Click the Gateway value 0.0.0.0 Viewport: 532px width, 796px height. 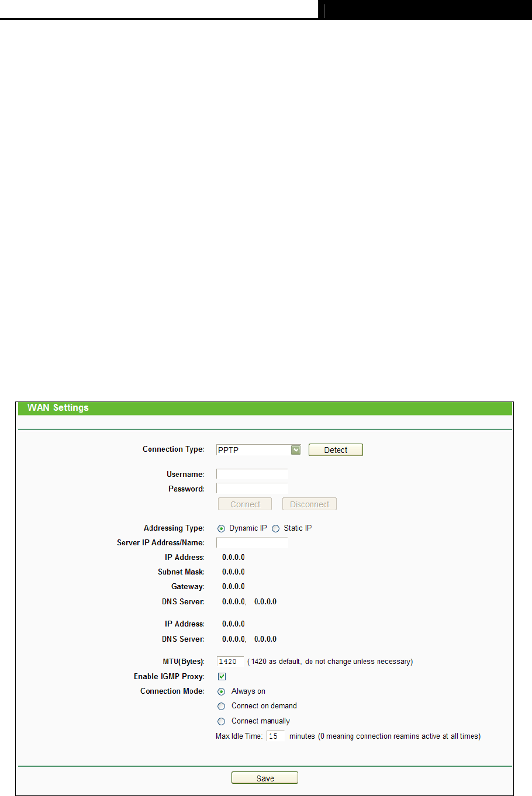pyautogui.click(x=233, y=586)
